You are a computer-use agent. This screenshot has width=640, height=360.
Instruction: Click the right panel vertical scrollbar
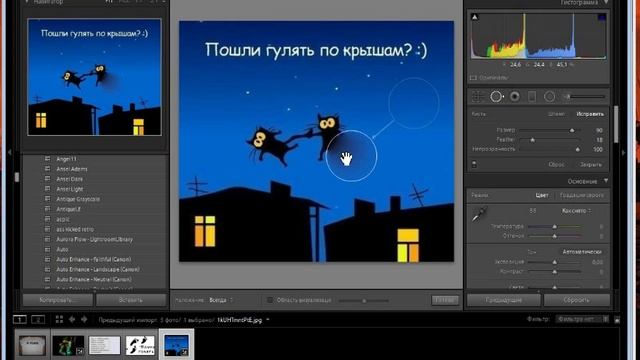[616, 124]
